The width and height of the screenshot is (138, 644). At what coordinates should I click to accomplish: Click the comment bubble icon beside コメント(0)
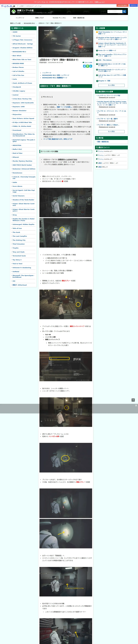click(x=83, y=62)
